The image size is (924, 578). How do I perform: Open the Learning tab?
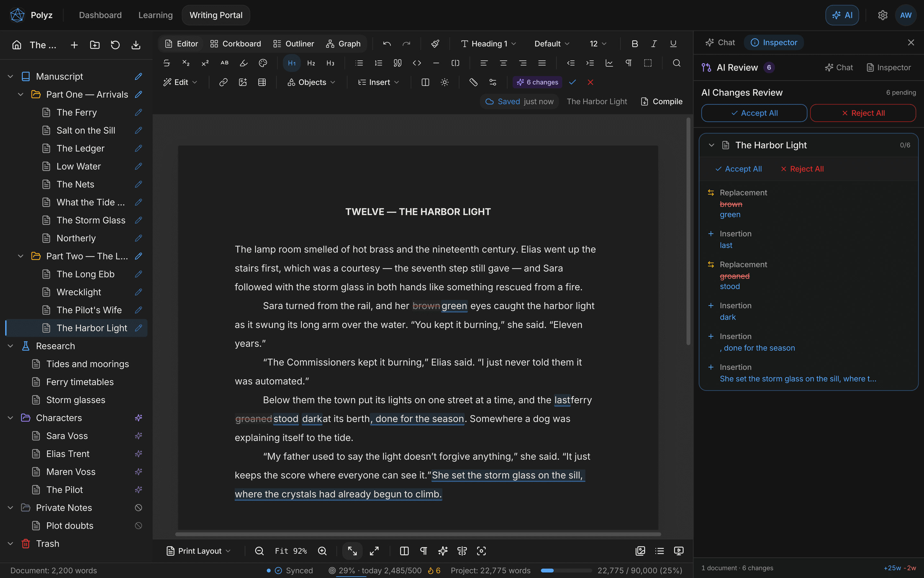(156, 15)
